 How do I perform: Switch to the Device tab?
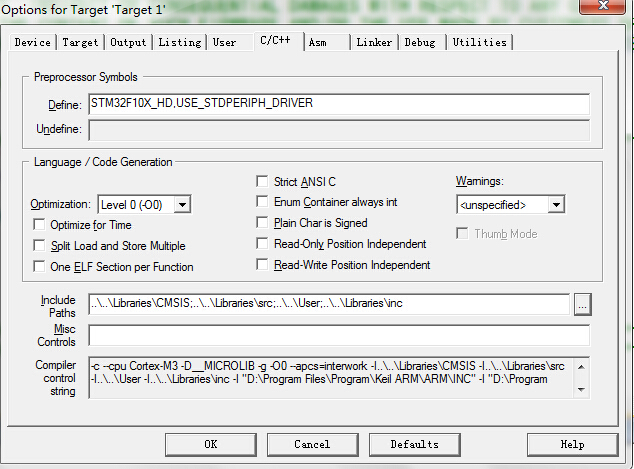32,43
